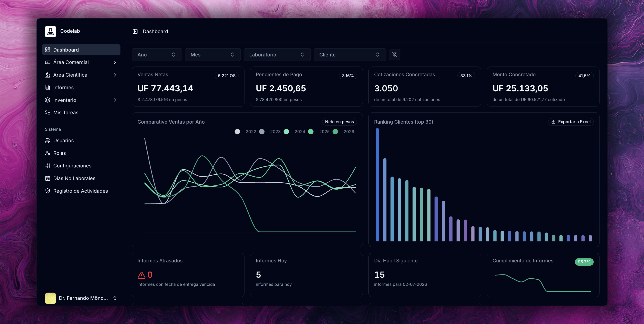Viewport: 644px width, 324px height.
Task: Open Mis Tareas from the sidebar
Action: pyautogui.click(x=81, y=112)
